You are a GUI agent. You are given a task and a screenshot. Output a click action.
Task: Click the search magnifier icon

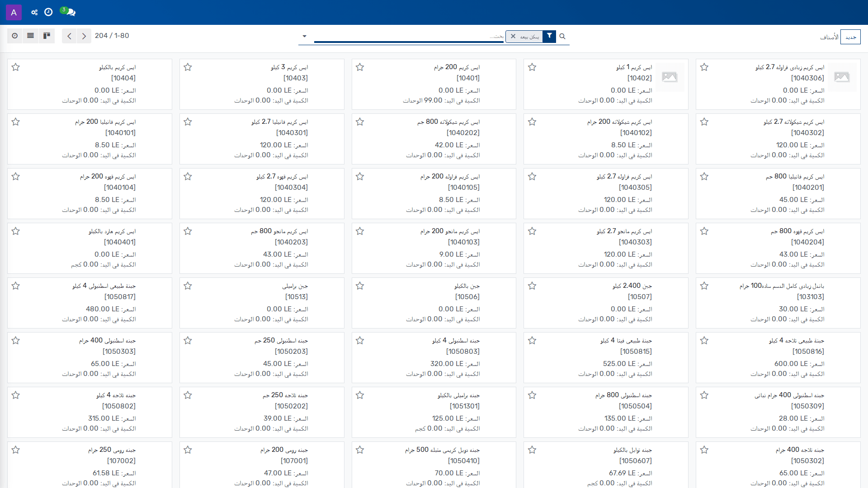tap(562, 36)
